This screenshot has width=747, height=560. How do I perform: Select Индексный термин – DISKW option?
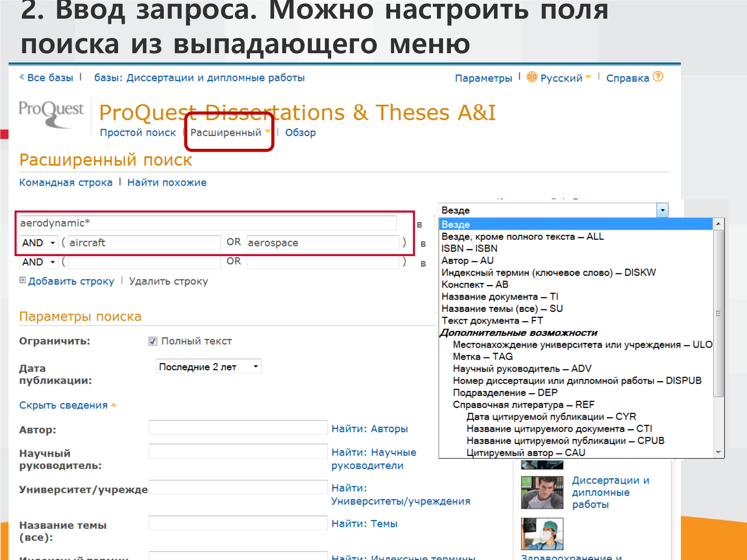click(x=549, y=273)
